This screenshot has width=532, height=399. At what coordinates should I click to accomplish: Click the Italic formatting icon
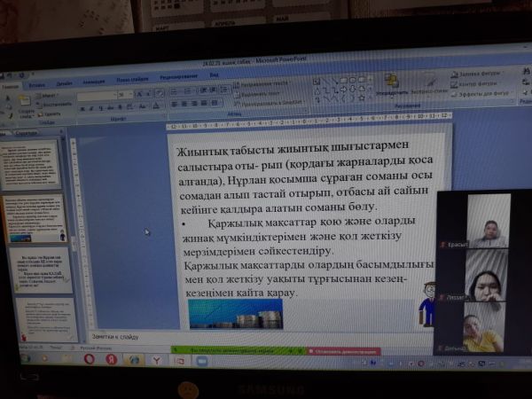tap(90, 108)
